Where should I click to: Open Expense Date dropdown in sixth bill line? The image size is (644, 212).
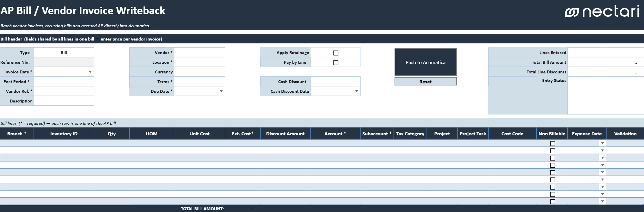pos(603,179)
